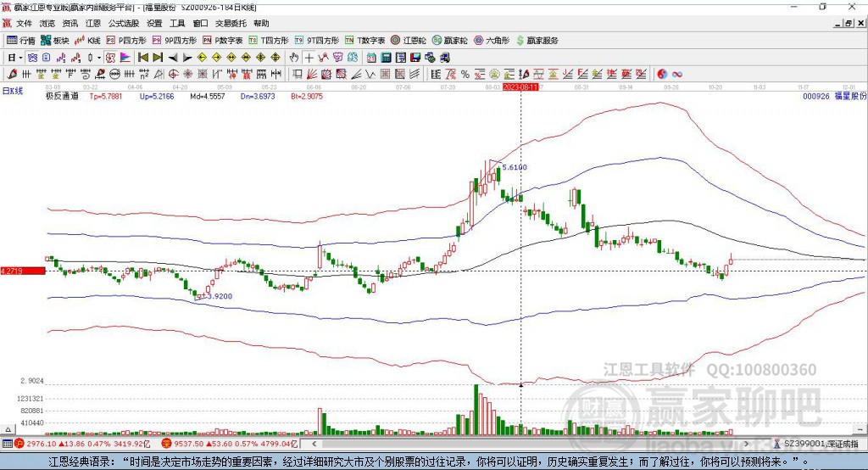Jump to last bar icon
The width and height of the screenshot is (868, 470).
click(x=158, y=58)
